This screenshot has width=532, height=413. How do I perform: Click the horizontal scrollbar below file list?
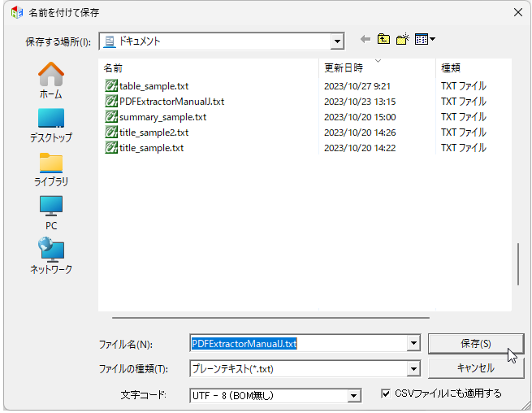[x=270, y=318]
